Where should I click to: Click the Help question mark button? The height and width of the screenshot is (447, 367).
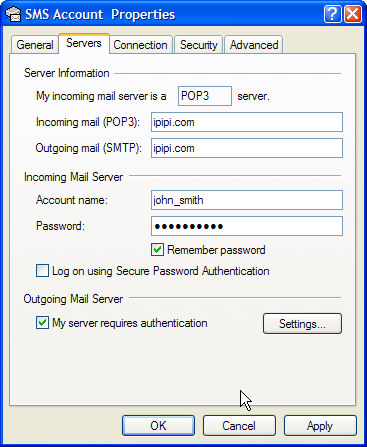(x=332, y=14)
